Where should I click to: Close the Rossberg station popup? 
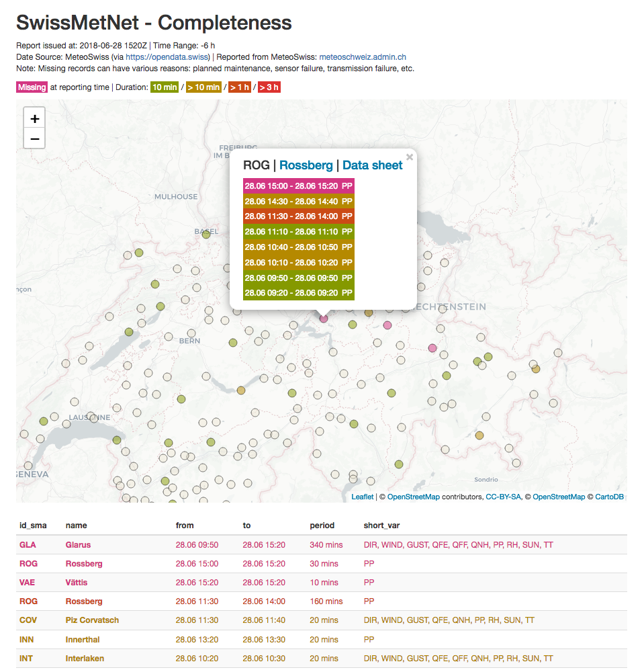coord(409,157)
